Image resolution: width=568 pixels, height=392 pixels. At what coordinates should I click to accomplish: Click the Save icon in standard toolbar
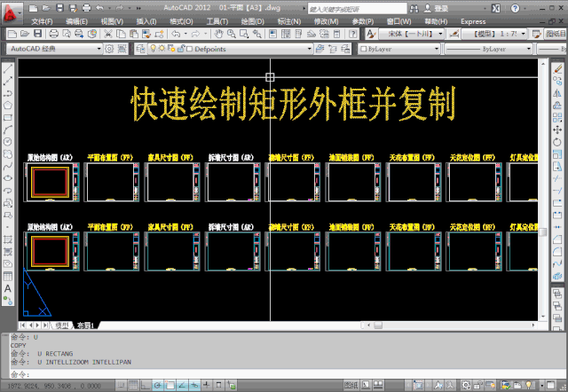point(37,34)
